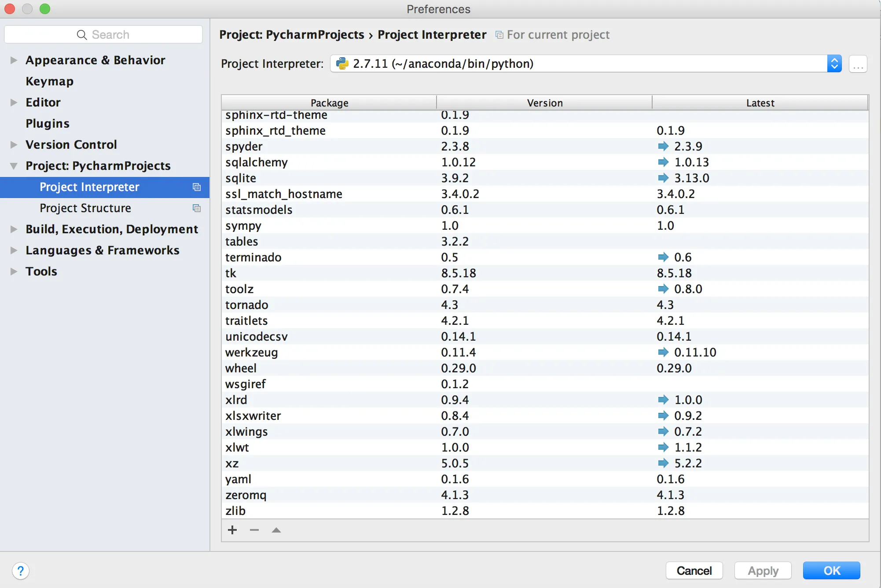Click the upgrade package arrow icon
The width and height of the screenshot is (881, 588).
coord(276,530)
